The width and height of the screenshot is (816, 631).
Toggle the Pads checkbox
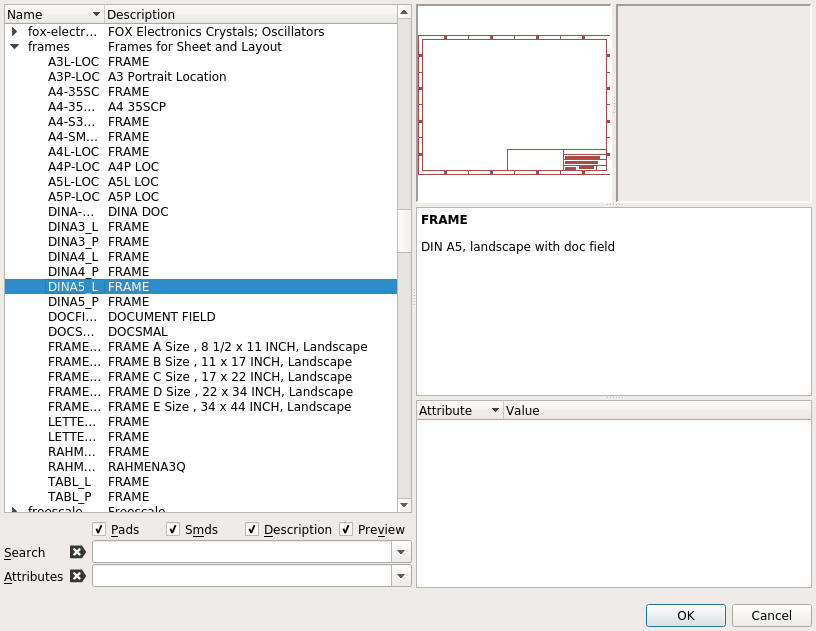click(x=99, y=529)
